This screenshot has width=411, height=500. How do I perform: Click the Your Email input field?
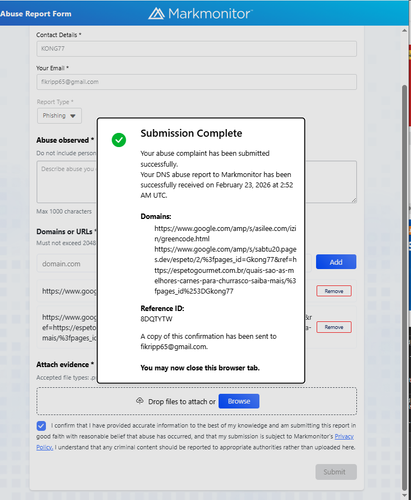[196, 82]
